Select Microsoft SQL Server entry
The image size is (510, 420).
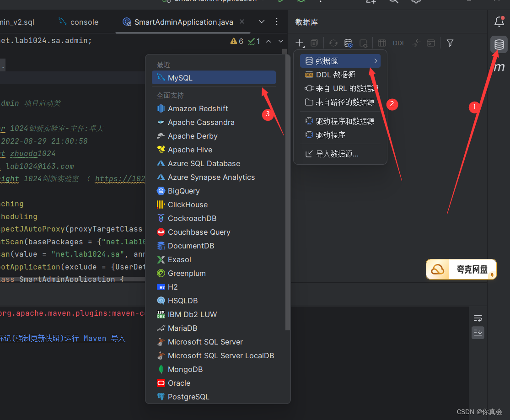tap(214, 342)
